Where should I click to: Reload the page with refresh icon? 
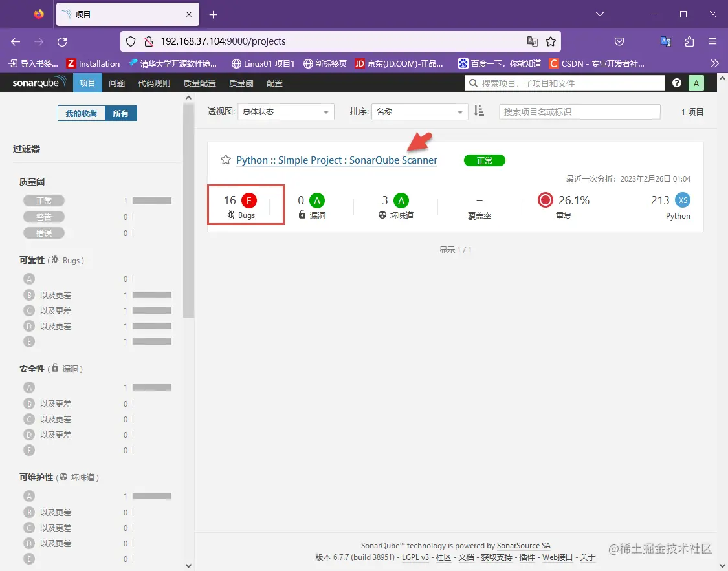pos(62,42)
